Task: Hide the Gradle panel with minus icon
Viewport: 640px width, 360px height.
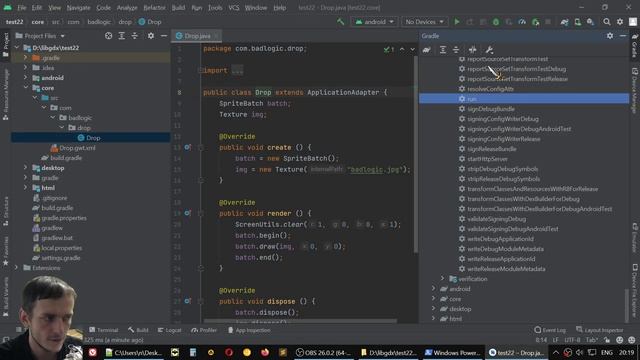Action: (623, 36)
